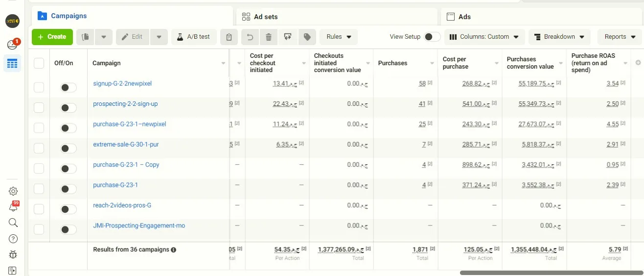Click the 541.00 cost per purchase value

point(477,104)
